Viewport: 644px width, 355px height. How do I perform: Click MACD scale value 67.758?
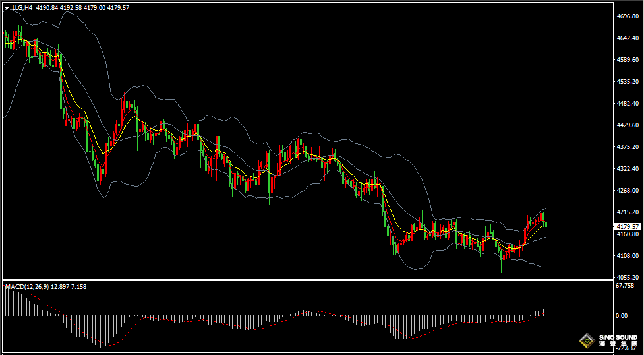pyautogui.click(x=626, y=286)
